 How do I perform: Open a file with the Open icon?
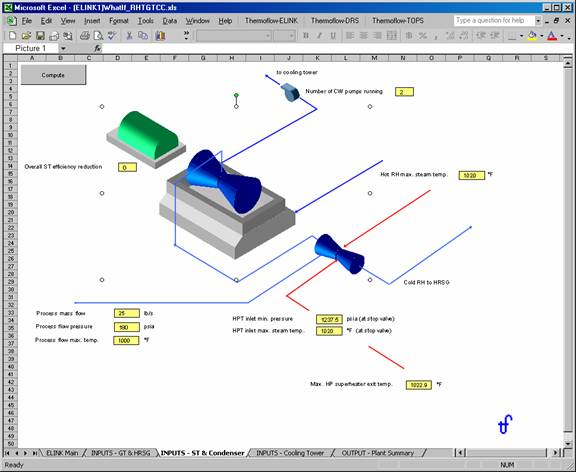[x=26, y=36]
